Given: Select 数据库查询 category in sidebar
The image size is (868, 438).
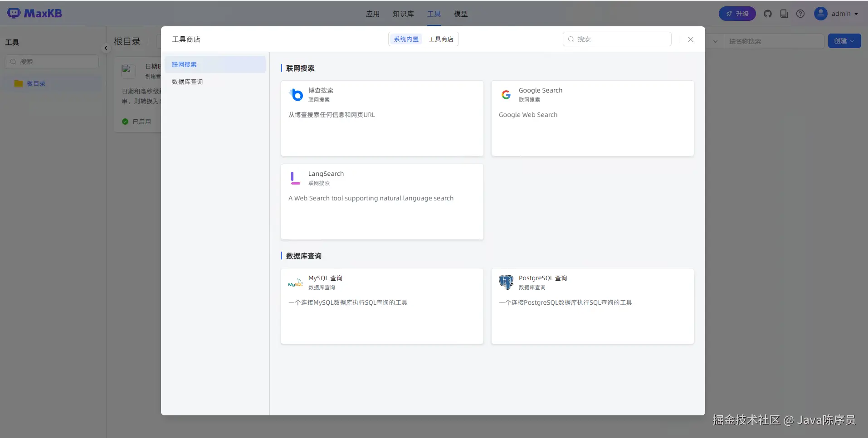Looking at the screenshot, I should 215,82.
